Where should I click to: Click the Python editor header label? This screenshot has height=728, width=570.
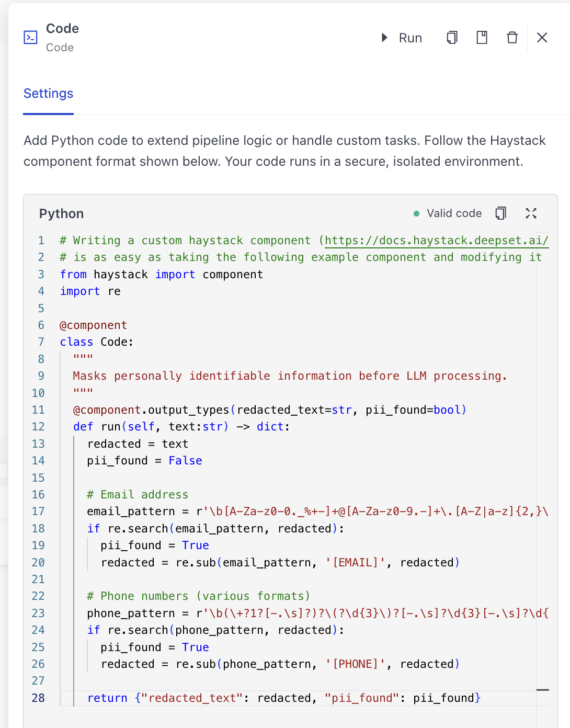[x=61, y=213]
